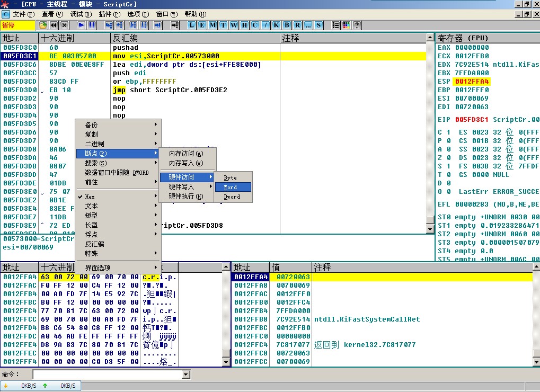Click the execute till return icon
This screenshot has height=392, width=540.
[x=158, y=25]
